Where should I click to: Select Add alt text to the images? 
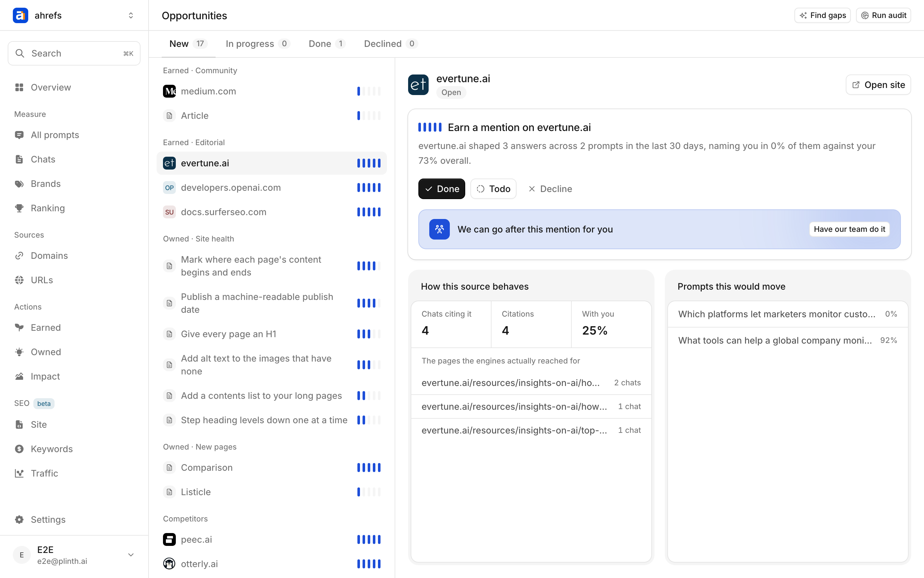(x=271, y=365)
